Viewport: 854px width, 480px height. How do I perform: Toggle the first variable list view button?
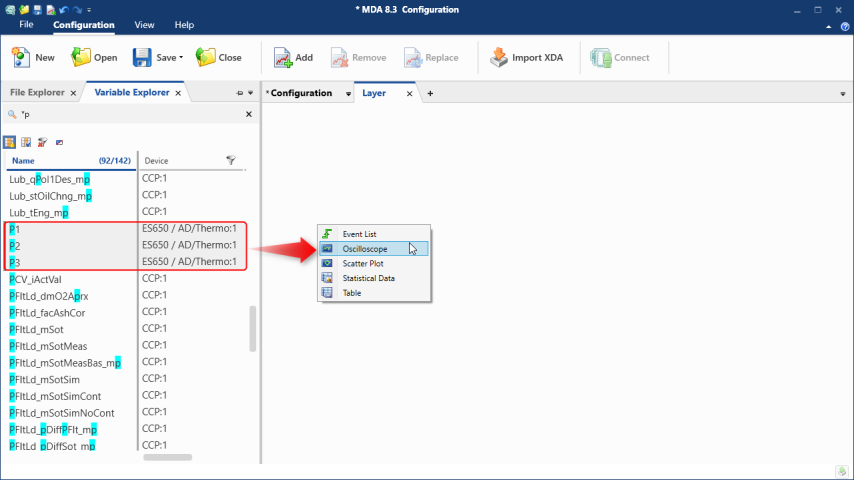pos(10,142)
